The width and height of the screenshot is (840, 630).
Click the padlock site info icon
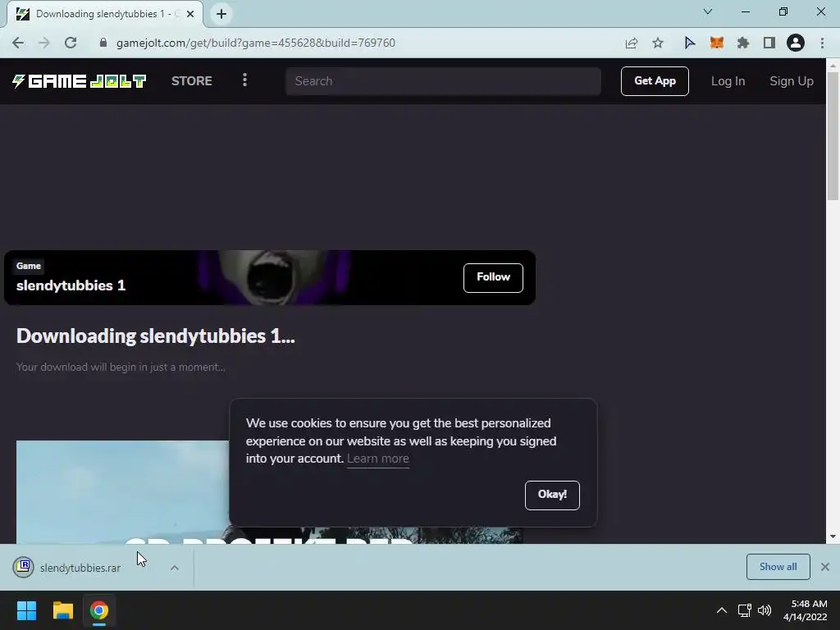click(x=103, y=43)
